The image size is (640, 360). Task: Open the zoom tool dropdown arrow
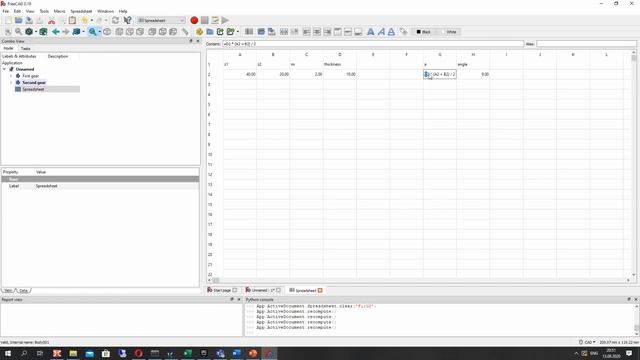tap(100, 32)
